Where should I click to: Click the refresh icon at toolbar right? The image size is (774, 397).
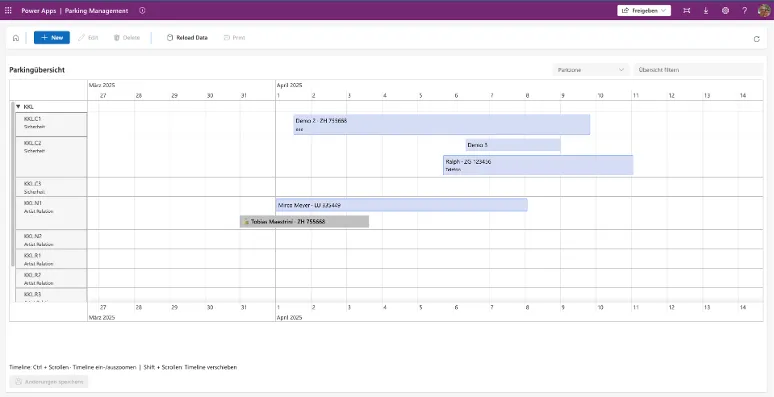(757, 39)
